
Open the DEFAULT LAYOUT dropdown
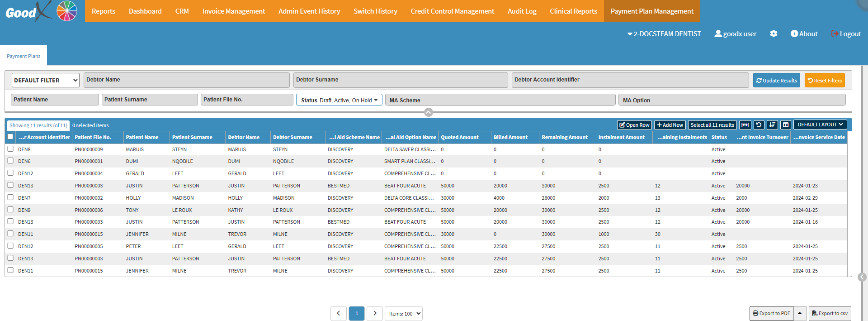point(820,125)
